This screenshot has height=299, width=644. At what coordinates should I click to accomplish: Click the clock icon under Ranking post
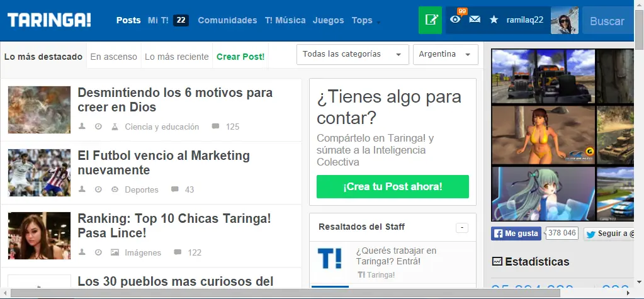98,252
